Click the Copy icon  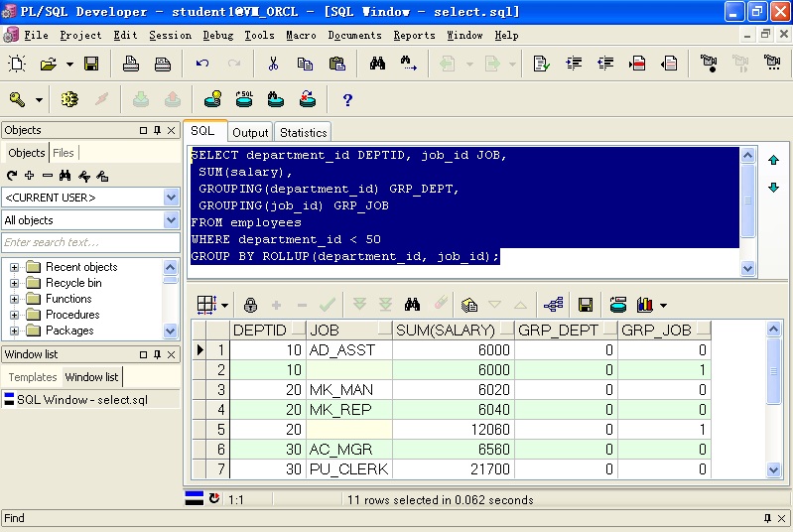(305, 64)
